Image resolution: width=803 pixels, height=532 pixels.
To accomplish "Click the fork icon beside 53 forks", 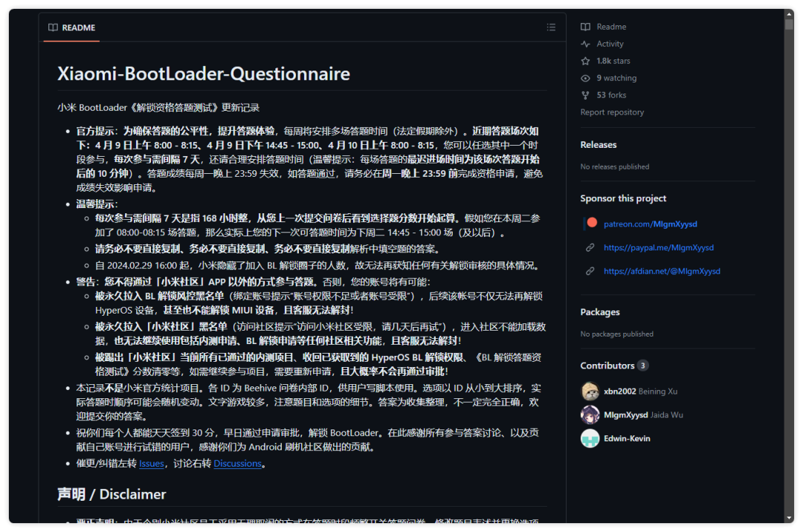I will click(585, 95).
